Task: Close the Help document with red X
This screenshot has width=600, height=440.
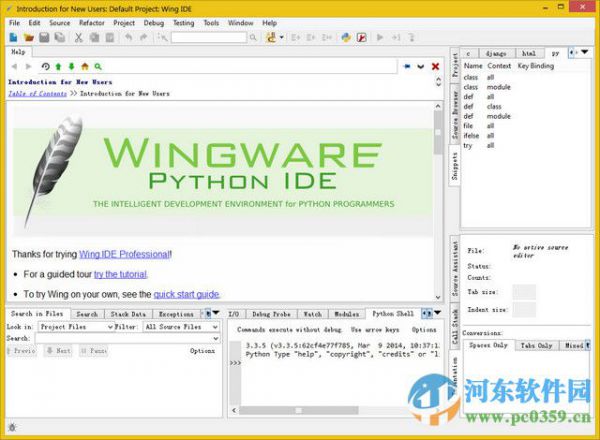Action: pos(435,67)
